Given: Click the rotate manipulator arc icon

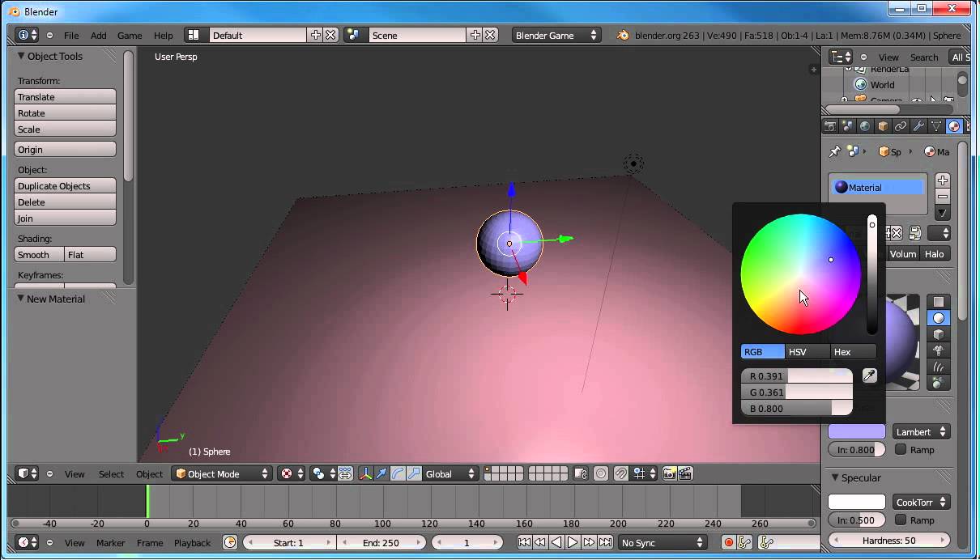Looking at the screenshot, I should pyautogui.click(x=398, y=473).
